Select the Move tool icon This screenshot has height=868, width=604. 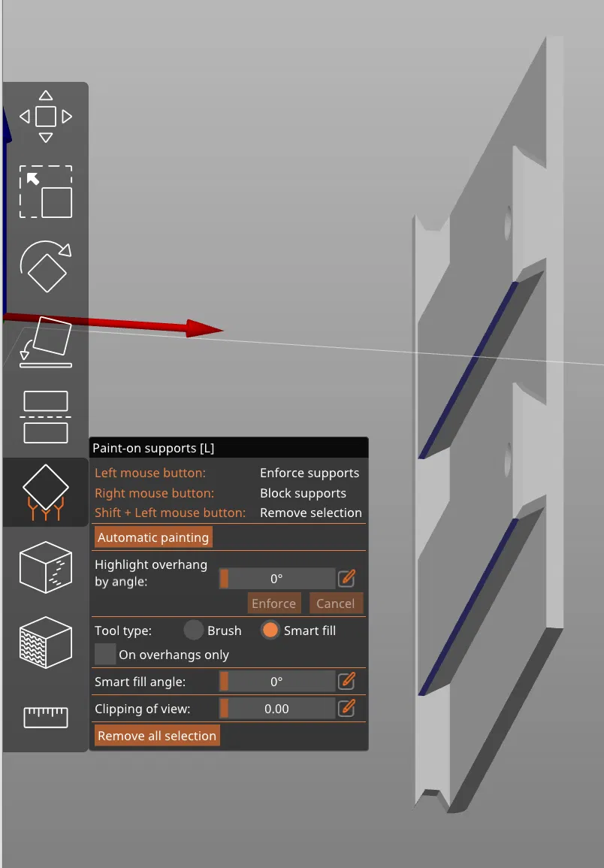pyautogui.click(x=46, y=116)
